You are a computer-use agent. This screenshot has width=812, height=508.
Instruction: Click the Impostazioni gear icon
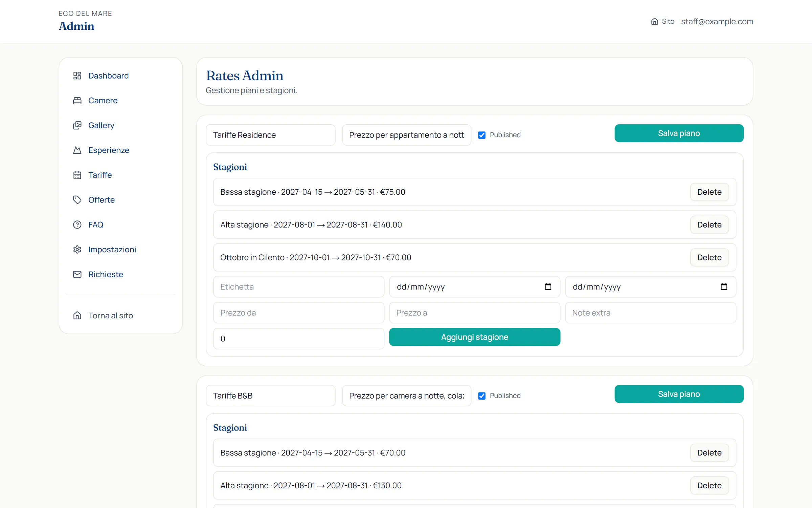77,249
